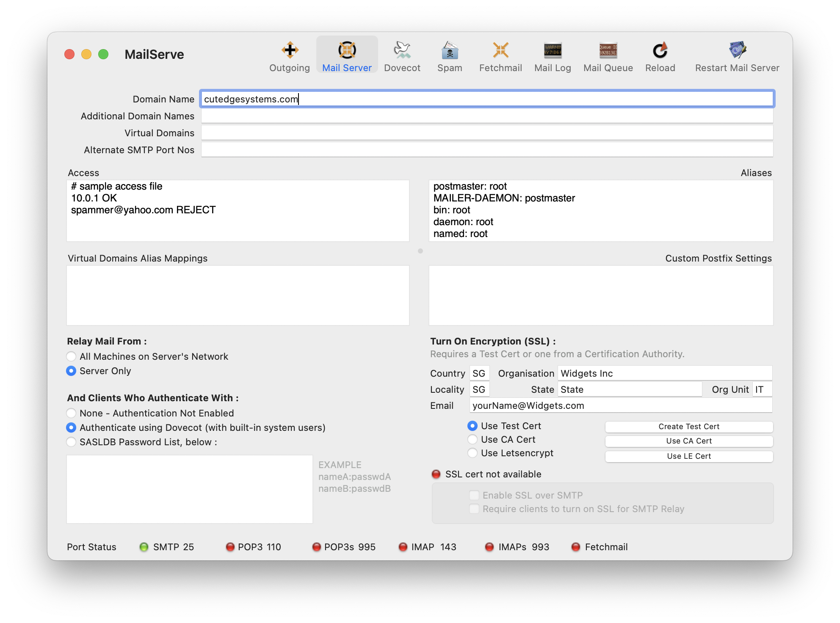Choose SASLDB Password List option
The height and width of the screenshot is (623, 840).
coord(71,442)
